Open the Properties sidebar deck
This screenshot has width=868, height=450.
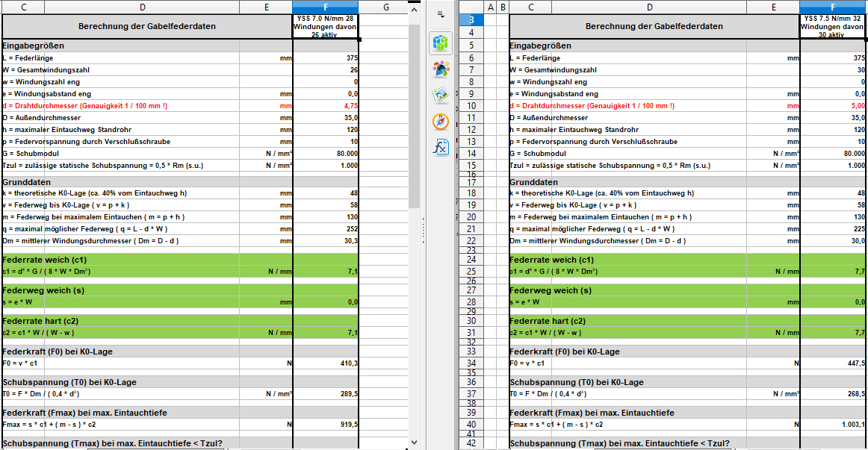[441, 43]
